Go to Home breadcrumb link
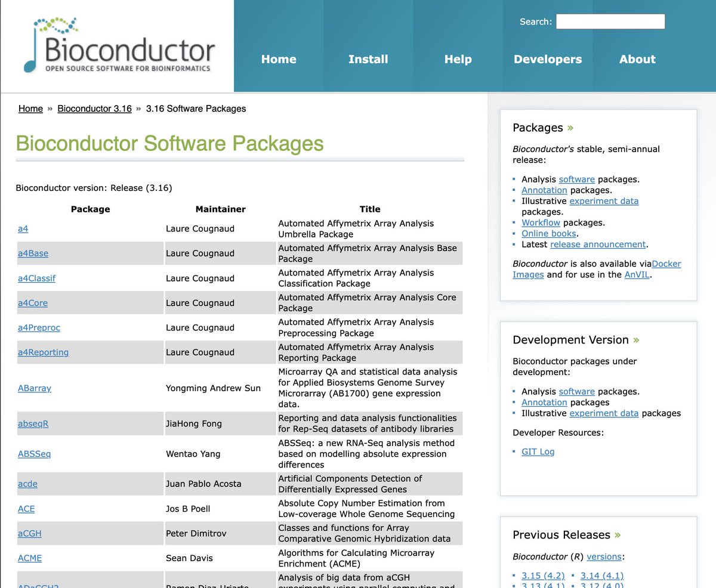The height and width of the screenshot is (588, 716). coord(30,109)
